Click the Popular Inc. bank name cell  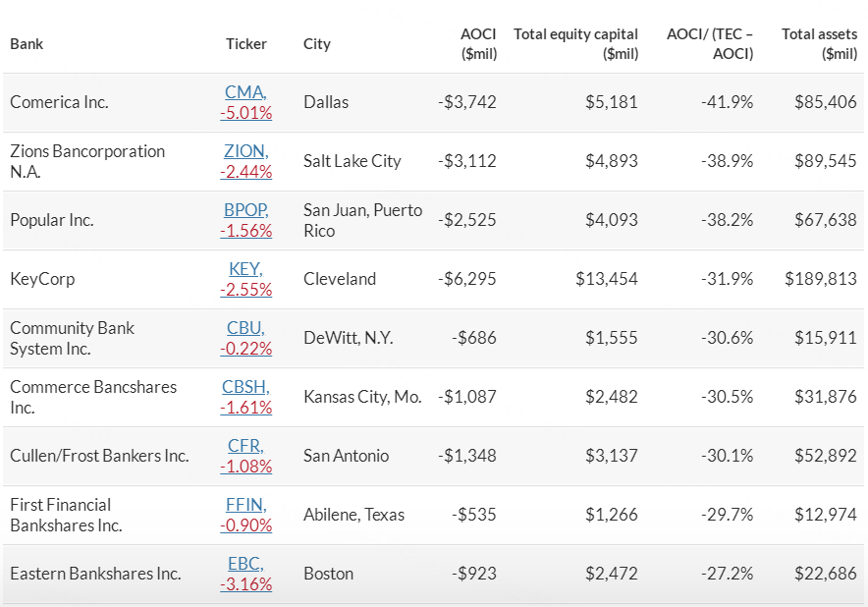click(52, 220)
